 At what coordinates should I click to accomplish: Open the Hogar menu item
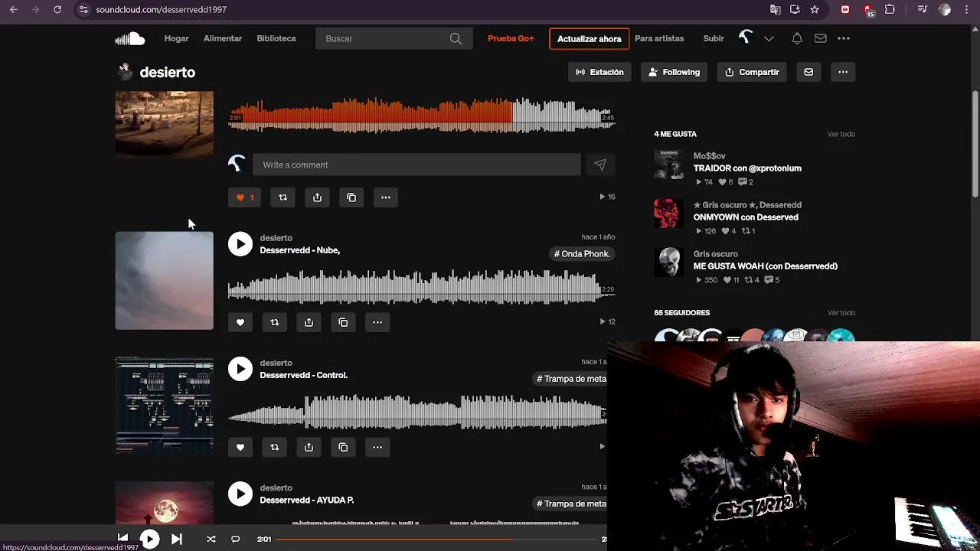pyautogui.click(x=176, y=38)
